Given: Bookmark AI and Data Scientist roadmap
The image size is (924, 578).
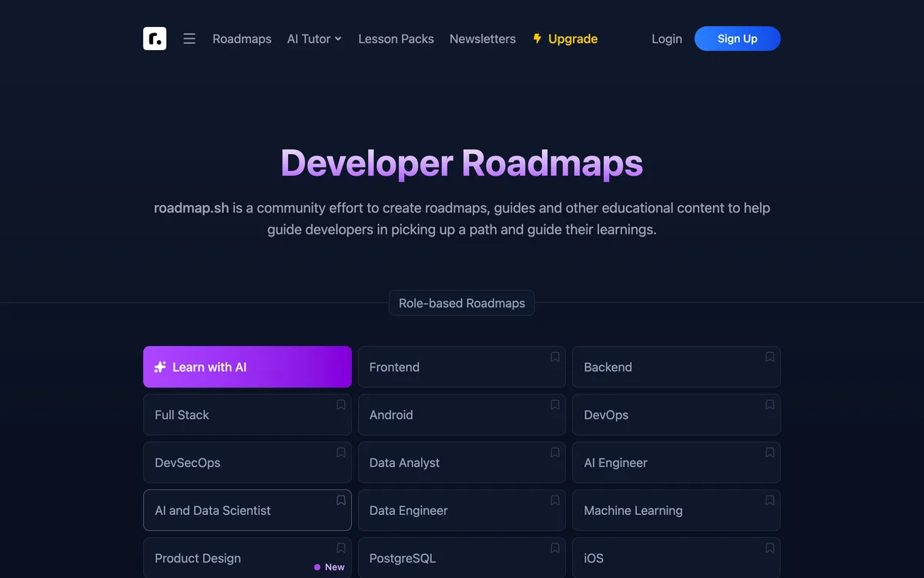Looking at the screenshot, I should pyautogui.click(x=341, y=500).
